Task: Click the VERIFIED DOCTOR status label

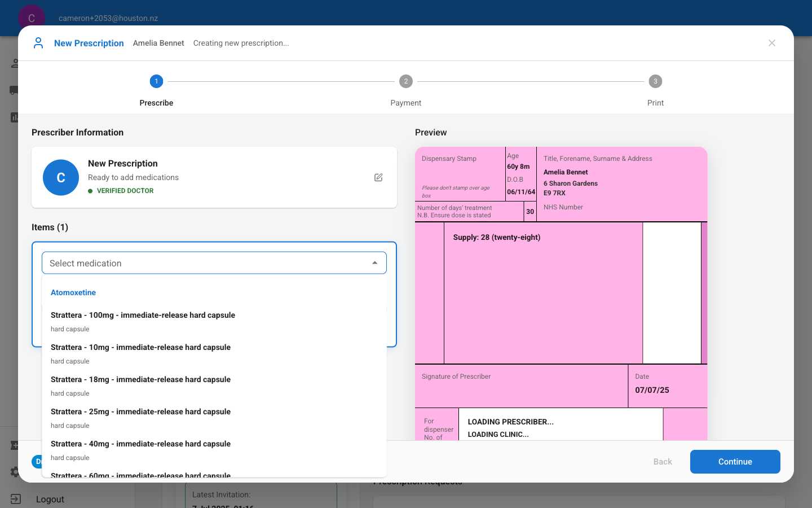Action: coord(125,191)
